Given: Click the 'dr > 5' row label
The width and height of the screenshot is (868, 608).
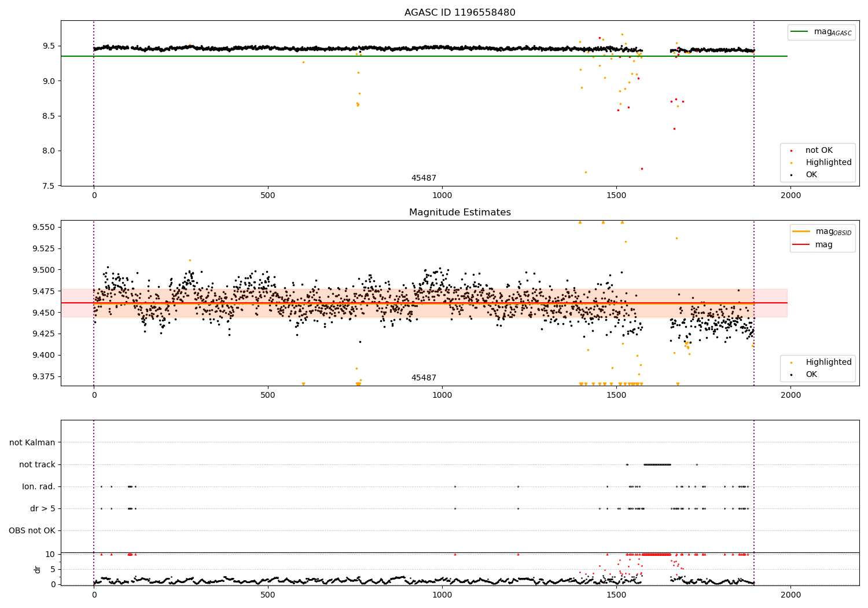Looking at the screenshot, I should (x=43, y=509).
